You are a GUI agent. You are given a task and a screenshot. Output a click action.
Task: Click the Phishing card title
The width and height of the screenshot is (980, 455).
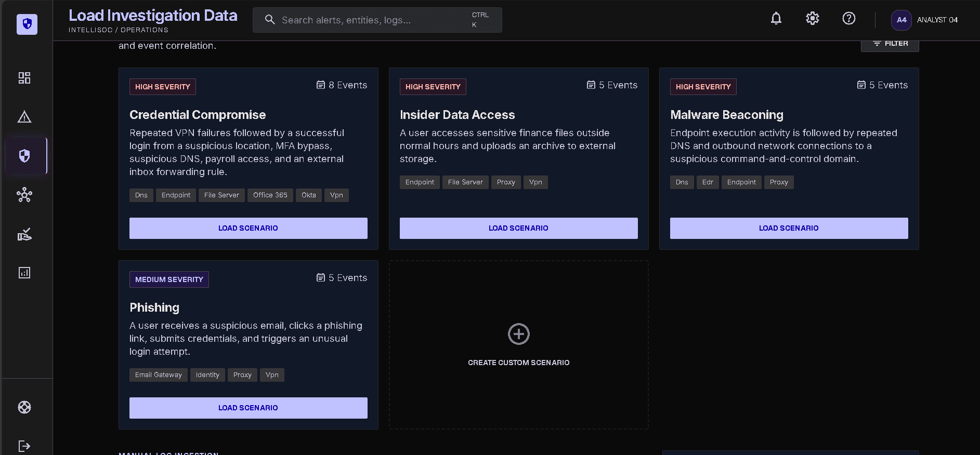(x=154, y=307)
